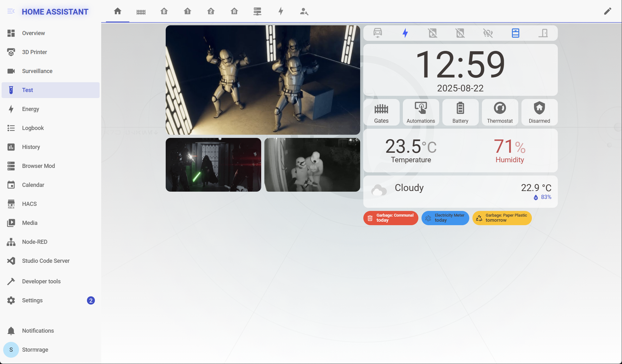The height and width of the screenshot is (364, 622).
Task: Click the Disarmed alarm shield button
Action: pos(539,112)
